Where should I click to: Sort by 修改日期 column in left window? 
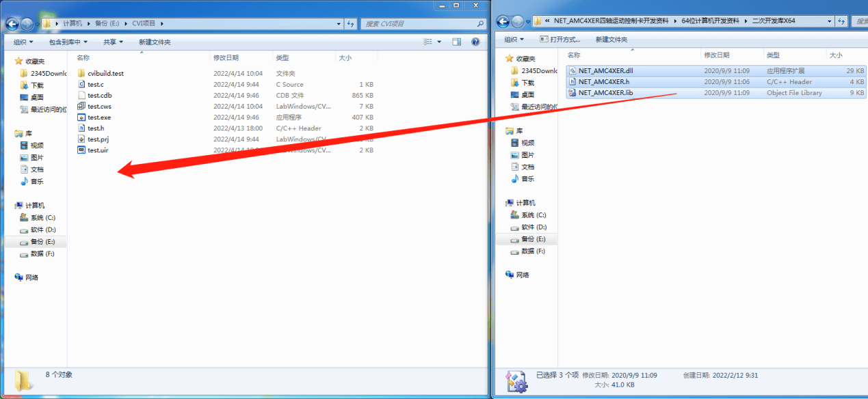226,58
